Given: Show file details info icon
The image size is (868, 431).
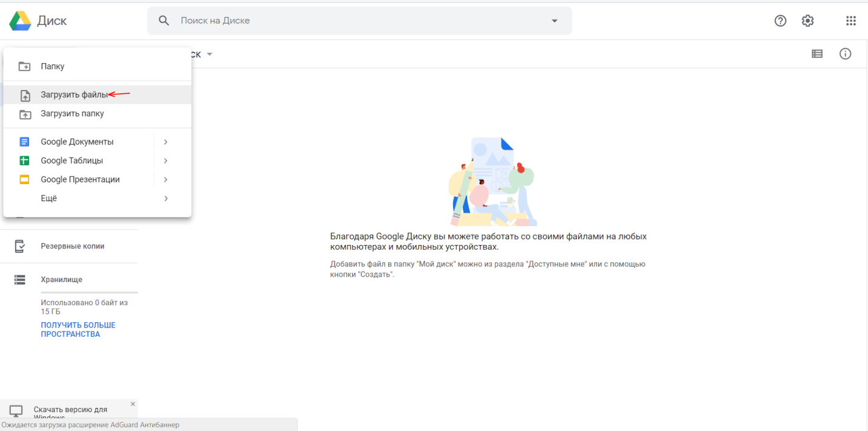Looking at the screenshot, I should [x=845, y=53].
